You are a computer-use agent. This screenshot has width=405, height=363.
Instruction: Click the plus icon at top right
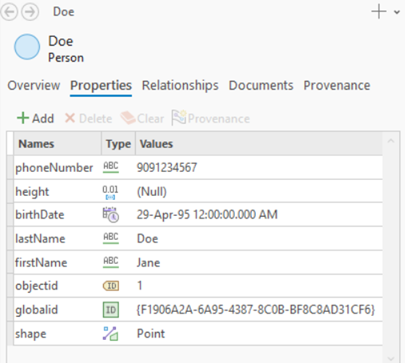click(379, 12)
